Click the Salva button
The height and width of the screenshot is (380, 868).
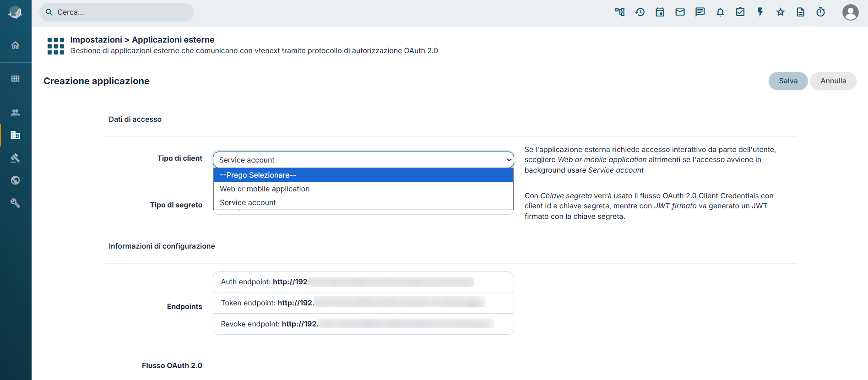point(788,81)
